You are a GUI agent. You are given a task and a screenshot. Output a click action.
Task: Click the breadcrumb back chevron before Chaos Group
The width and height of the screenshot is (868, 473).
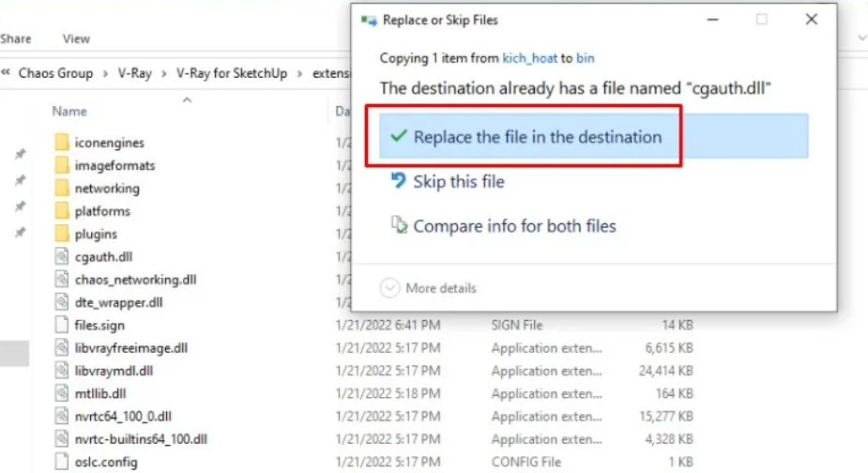coord(7,73)
